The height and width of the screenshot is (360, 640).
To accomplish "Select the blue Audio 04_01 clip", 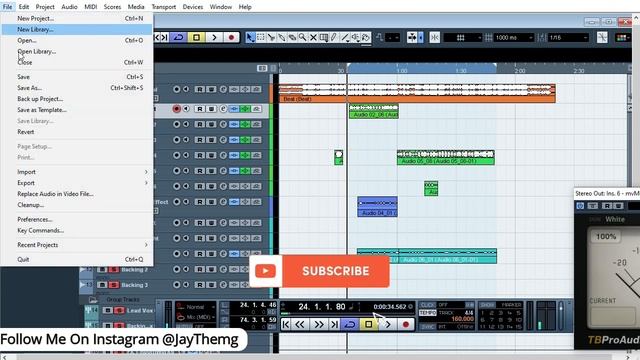I will click(x=377, y=207).
